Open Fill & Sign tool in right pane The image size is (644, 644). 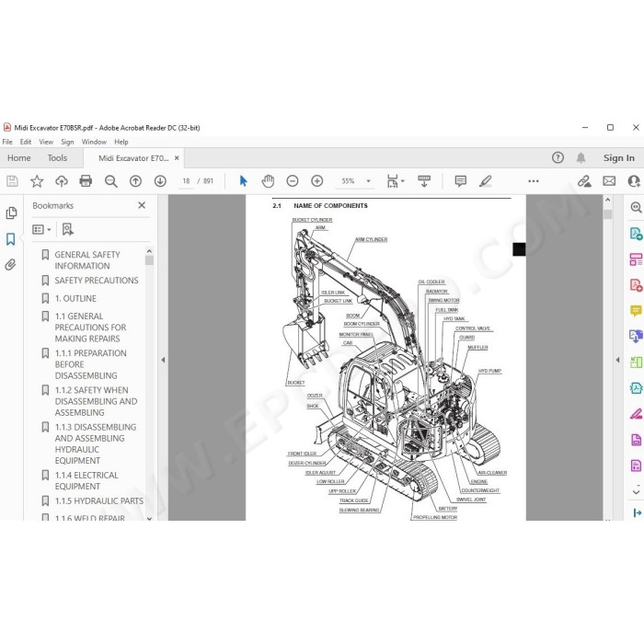pos(636,414)
